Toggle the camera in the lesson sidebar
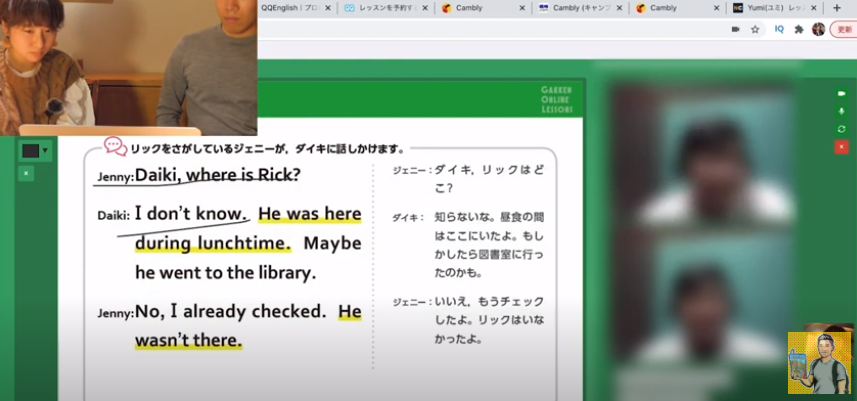 (841, 93)
